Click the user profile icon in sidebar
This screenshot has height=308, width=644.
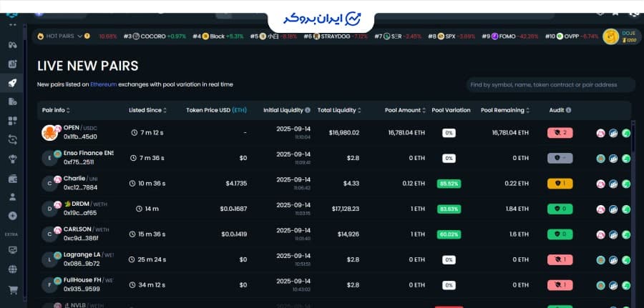[12, 197]
